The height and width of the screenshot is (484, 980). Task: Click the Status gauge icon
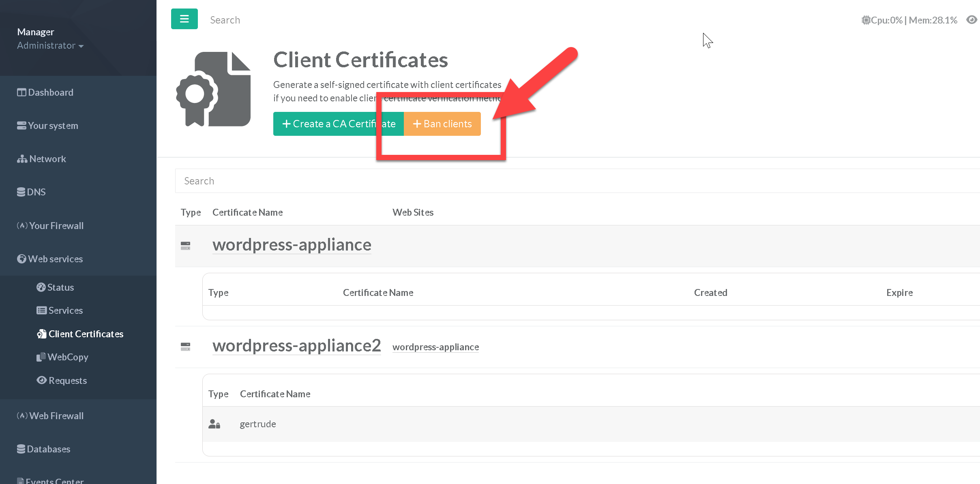point(41,287)
